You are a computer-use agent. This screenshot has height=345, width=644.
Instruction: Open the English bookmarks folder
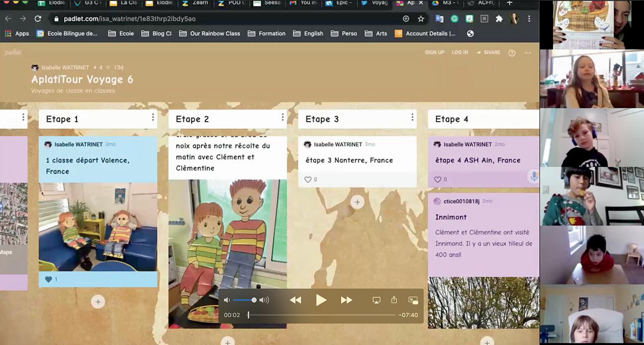coord(308,33)
